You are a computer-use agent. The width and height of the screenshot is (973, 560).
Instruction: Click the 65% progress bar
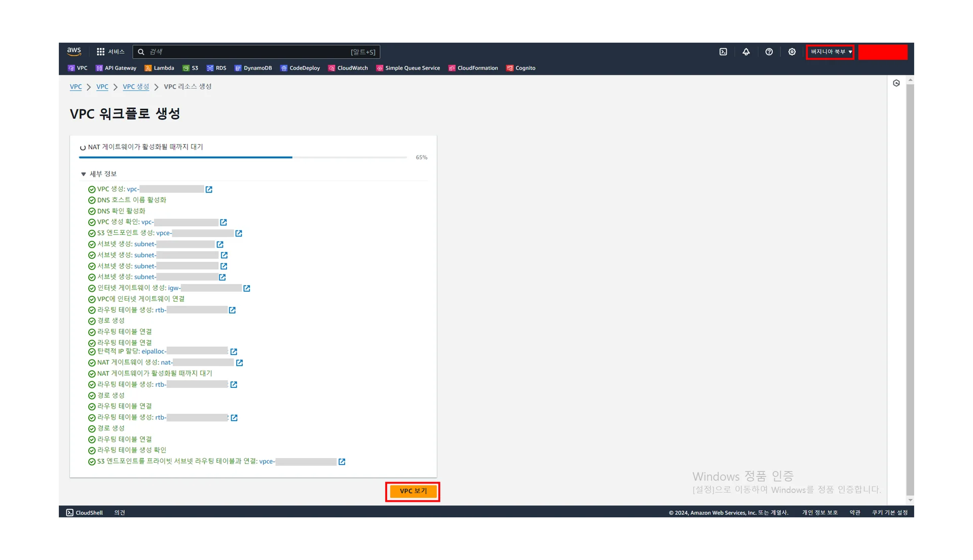pos(243,157)
